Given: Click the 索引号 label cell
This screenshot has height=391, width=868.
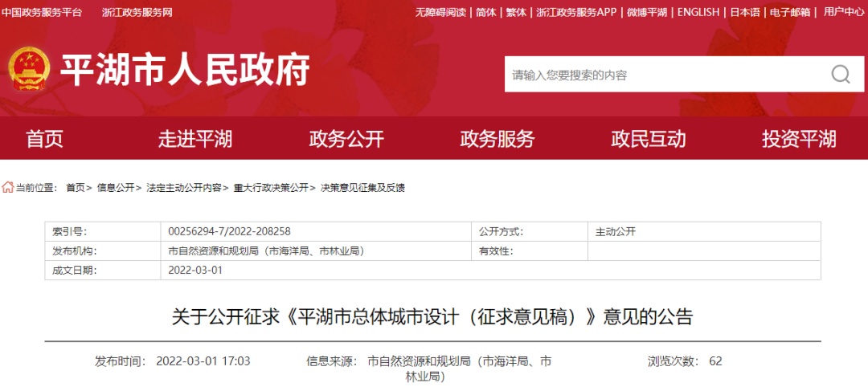Looking at the screenshot, I should 103,232.
